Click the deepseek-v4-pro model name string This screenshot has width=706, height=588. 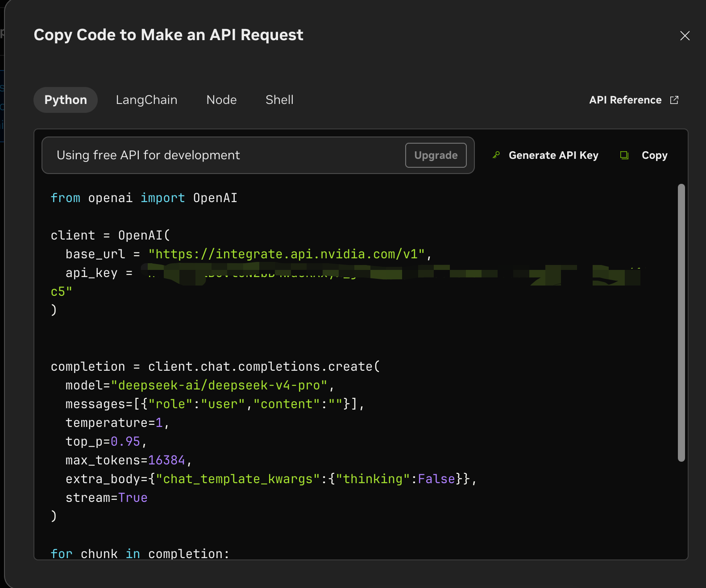(219, 385)
